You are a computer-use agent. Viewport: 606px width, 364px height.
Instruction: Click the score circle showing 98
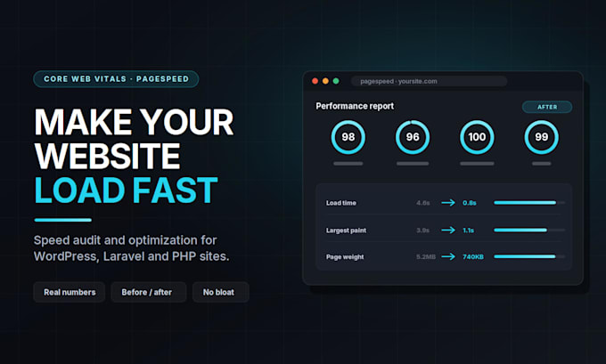pos(348,137)
